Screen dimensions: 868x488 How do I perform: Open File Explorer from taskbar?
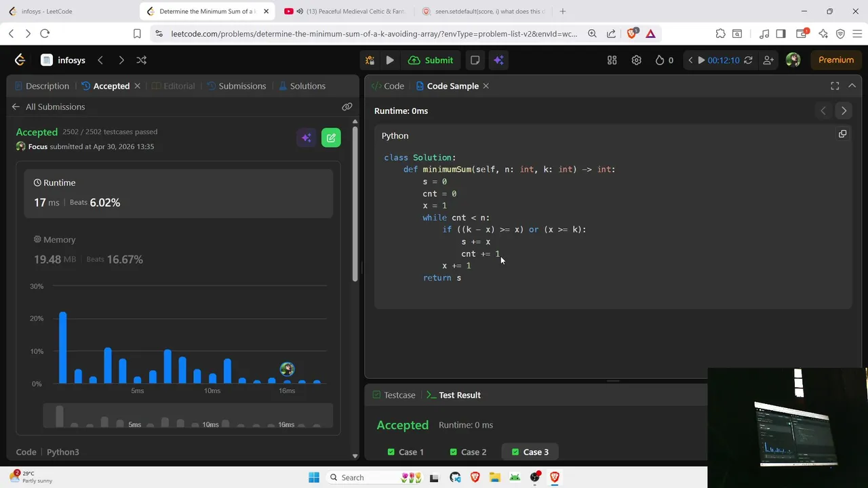coord(495,477)
